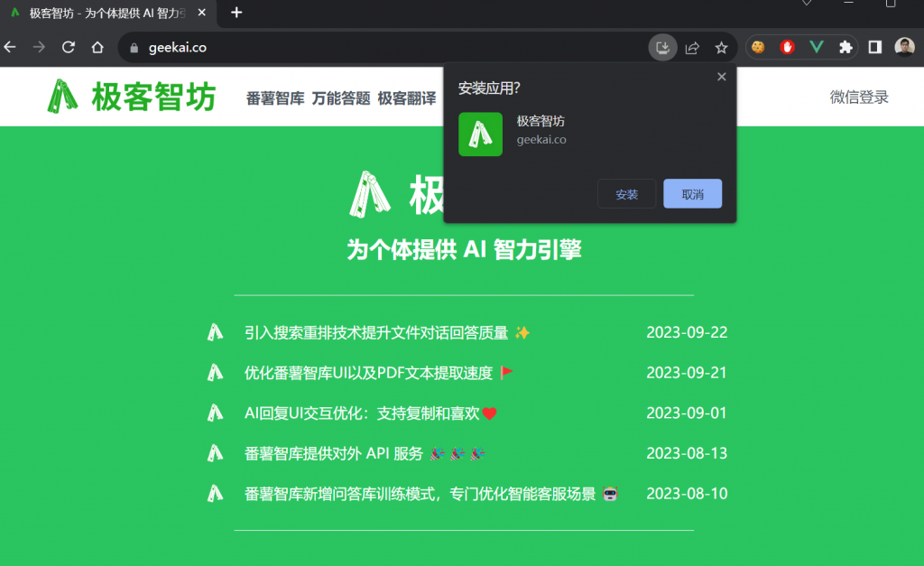The image size is (924, 566).
Task: Click the install app icon in address bar
Action: pos(662,47)
